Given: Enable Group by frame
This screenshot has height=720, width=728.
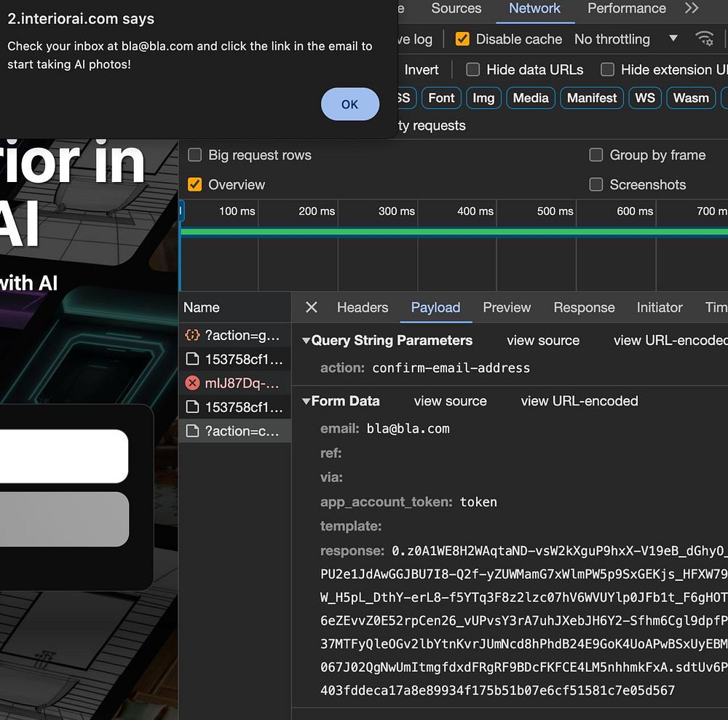Looking at the screenshot, I should point(596,155).
